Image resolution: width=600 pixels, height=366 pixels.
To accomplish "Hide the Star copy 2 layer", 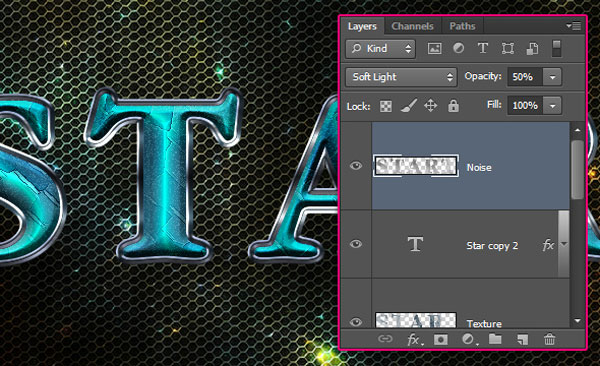I will click(356, 244).
